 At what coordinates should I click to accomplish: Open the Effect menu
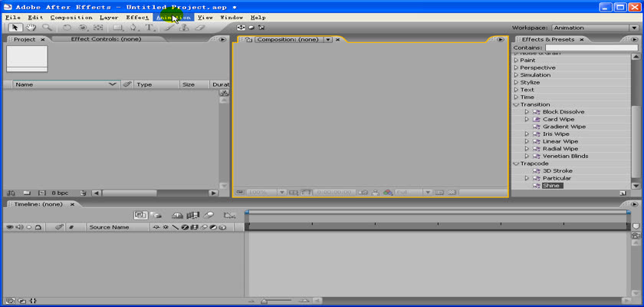(137, 18)
